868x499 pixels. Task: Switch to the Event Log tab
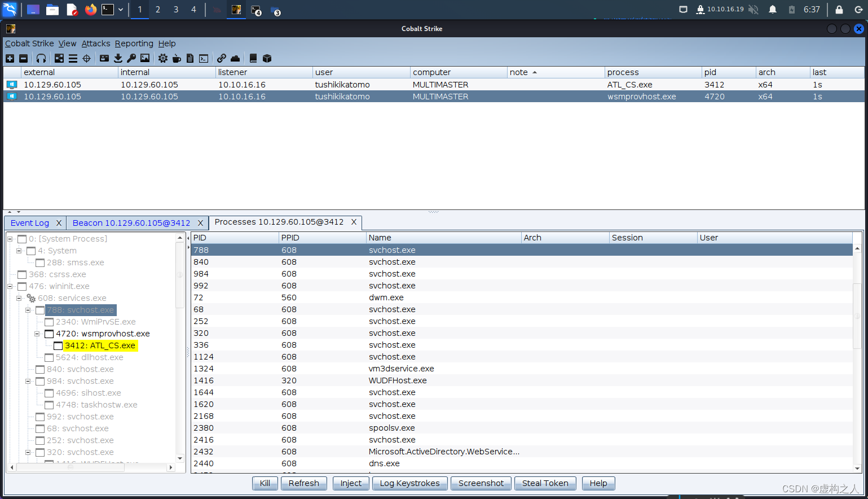point(30,223)
